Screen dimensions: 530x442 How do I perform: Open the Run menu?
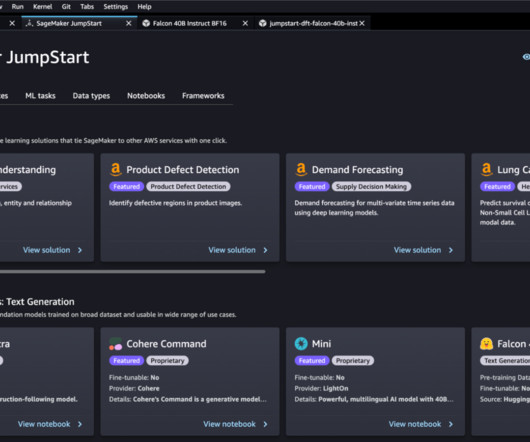click(x=18, y=7)
